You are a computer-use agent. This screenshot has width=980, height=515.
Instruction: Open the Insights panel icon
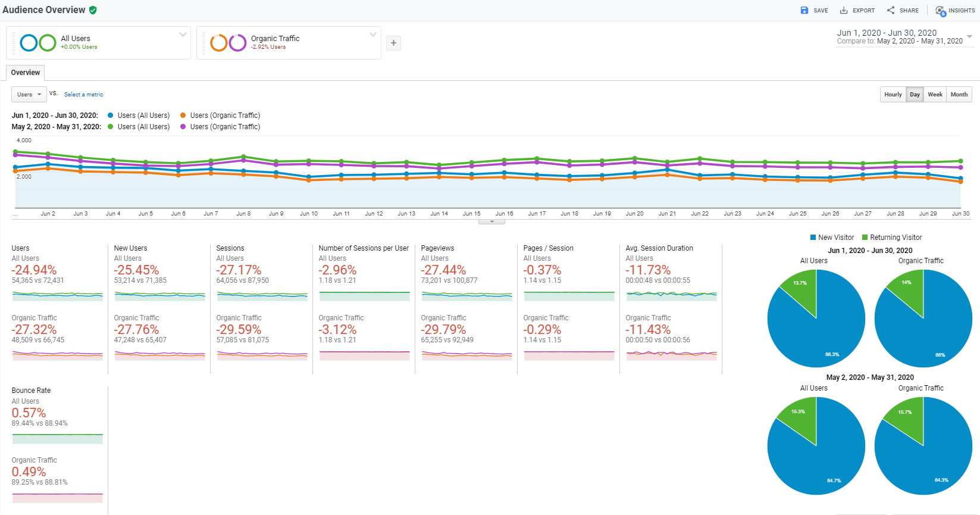pos(940,11)
